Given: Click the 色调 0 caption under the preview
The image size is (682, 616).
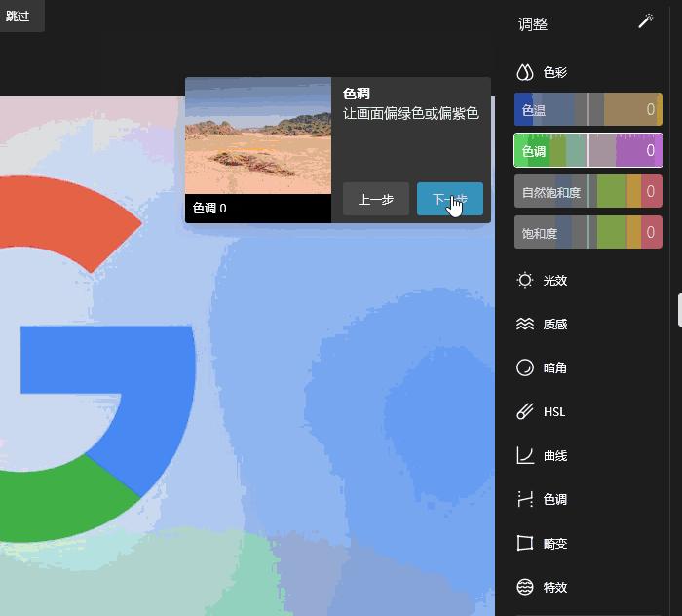Looking at the screenshot, I should (x=209, y=208).
